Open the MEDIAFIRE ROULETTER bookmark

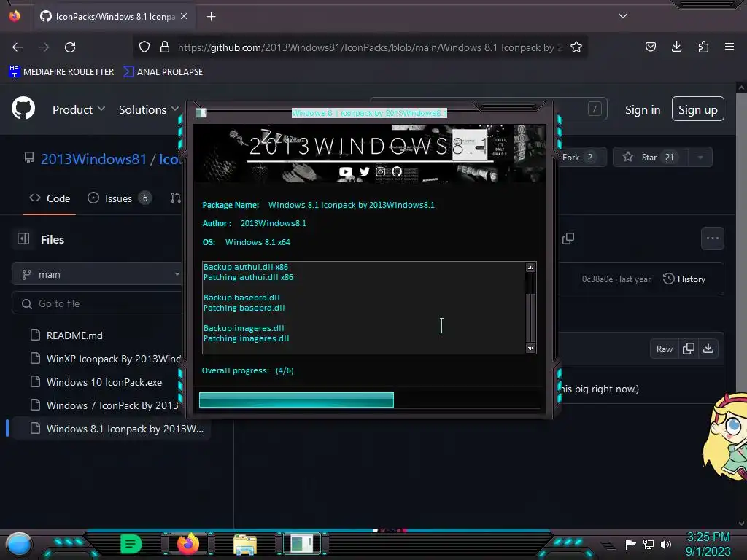point(61,72)
